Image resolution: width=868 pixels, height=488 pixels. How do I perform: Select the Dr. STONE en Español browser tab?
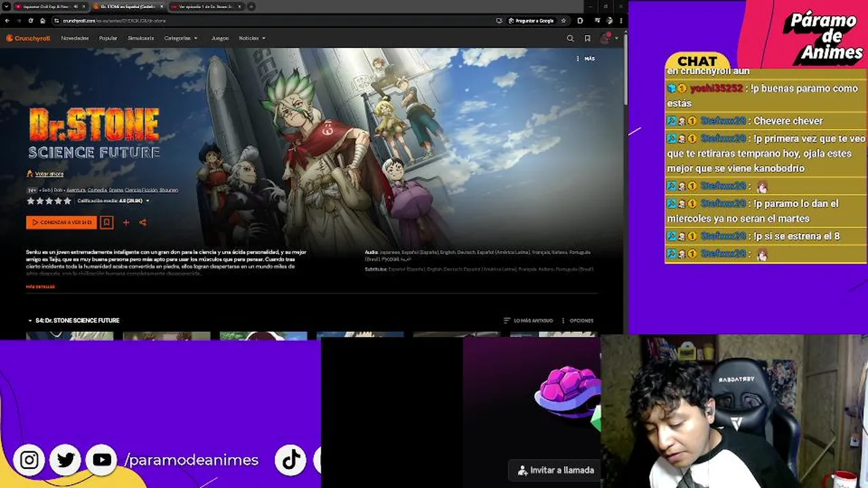point(128,6)
